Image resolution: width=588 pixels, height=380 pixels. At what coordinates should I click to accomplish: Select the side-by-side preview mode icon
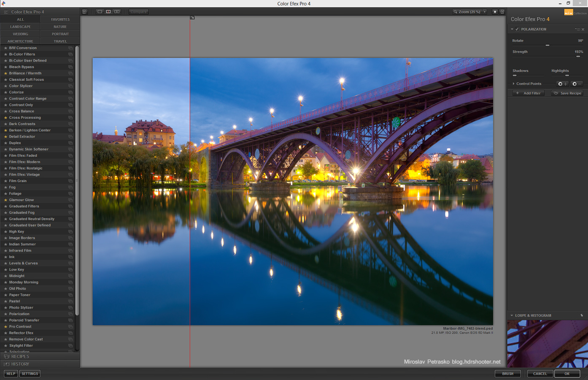click(117, 12)
